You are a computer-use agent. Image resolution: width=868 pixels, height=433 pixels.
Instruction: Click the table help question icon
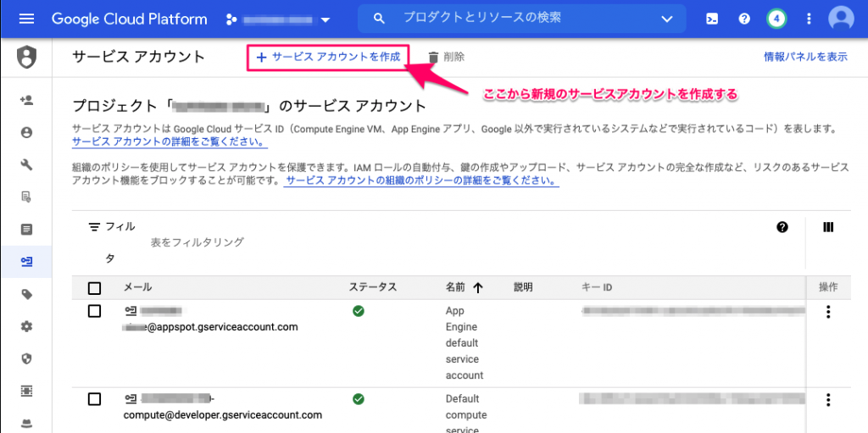click(x=782, y=226)
